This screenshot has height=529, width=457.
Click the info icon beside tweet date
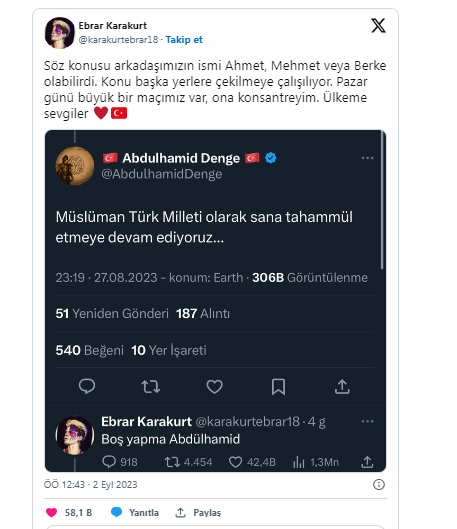click(379, 484)
